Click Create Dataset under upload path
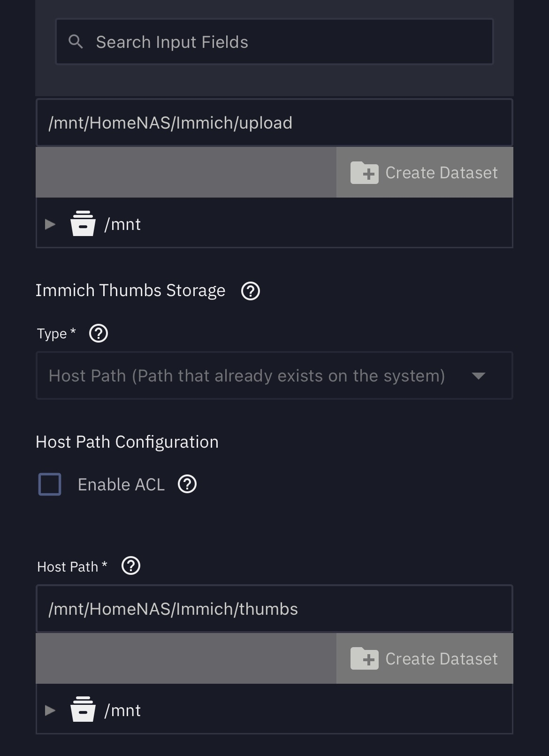This screenshot has height=756, width=549. (x=425, y=173)
